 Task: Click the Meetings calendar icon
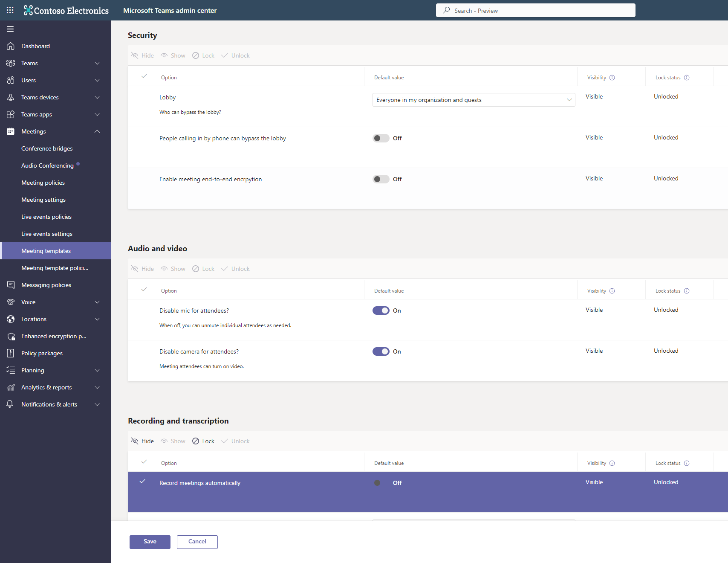(11, 131)
